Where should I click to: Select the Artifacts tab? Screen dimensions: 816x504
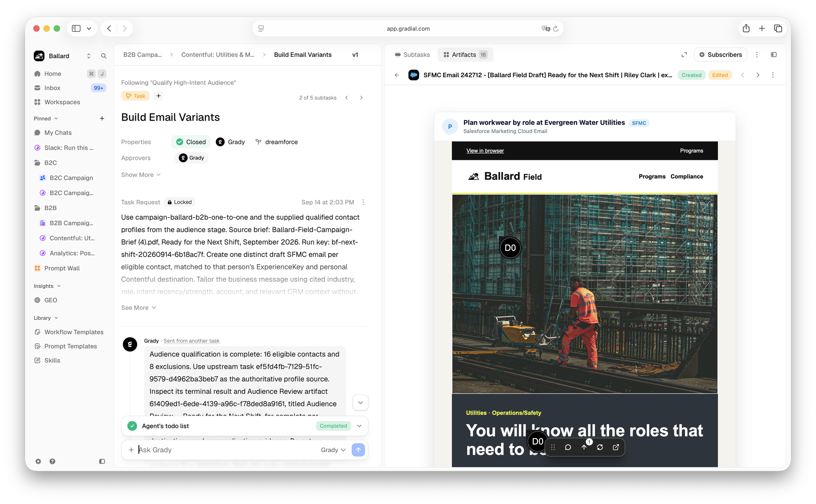(465, 55)
